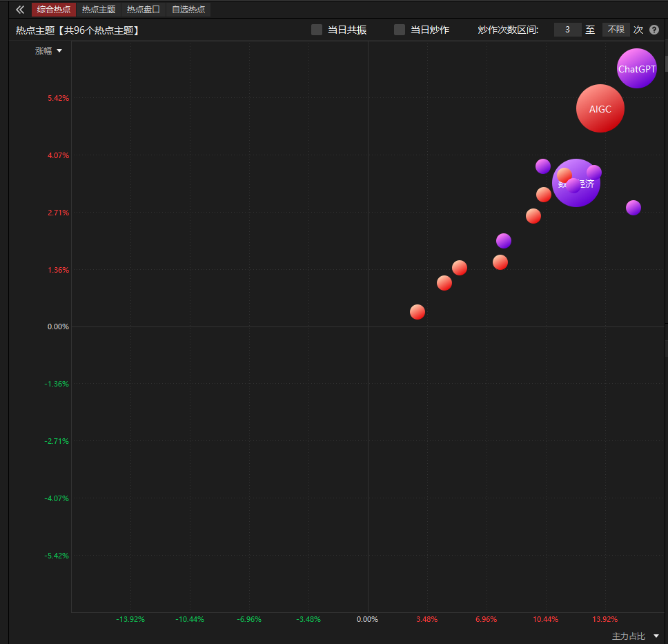Click the purple bubble up-left of 数字经济, outside it

[x=542, y=166]
